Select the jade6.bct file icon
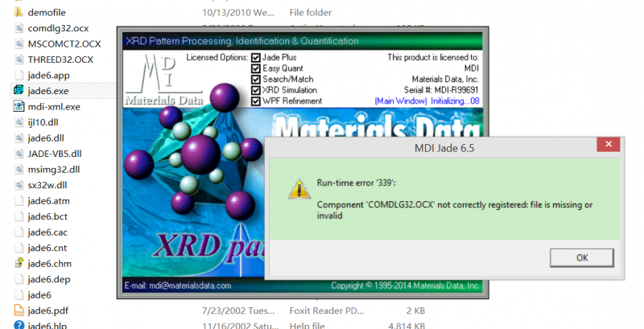The image size is (644, 329). click(19, 216)
